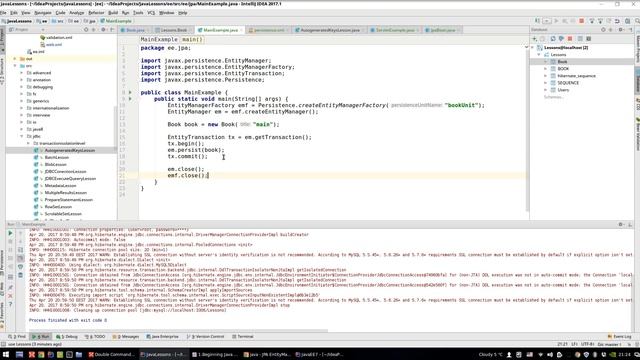This screenshot has width=640, height=360.
Task: Open the File menu
Action: (3, 13)
